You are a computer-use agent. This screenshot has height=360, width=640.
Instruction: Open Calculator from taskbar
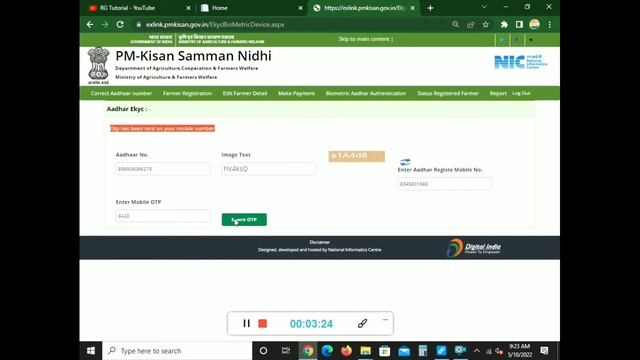[x=423, y=351]
